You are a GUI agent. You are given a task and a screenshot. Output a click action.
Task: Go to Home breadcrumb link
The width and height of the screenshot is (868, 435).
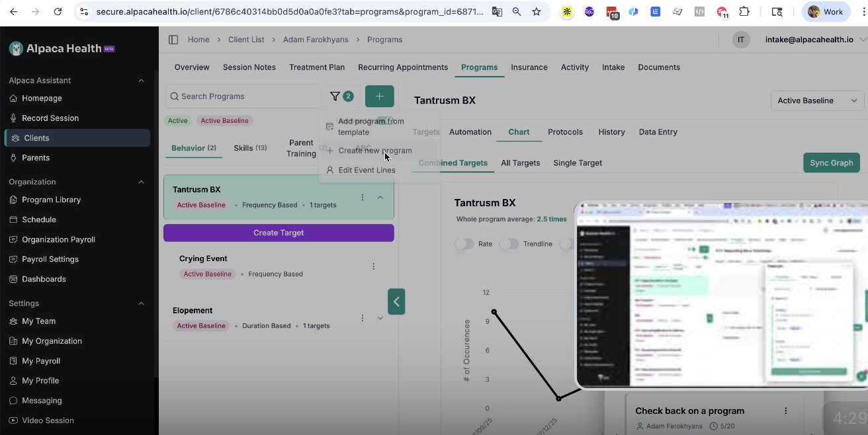click(198, 40)
